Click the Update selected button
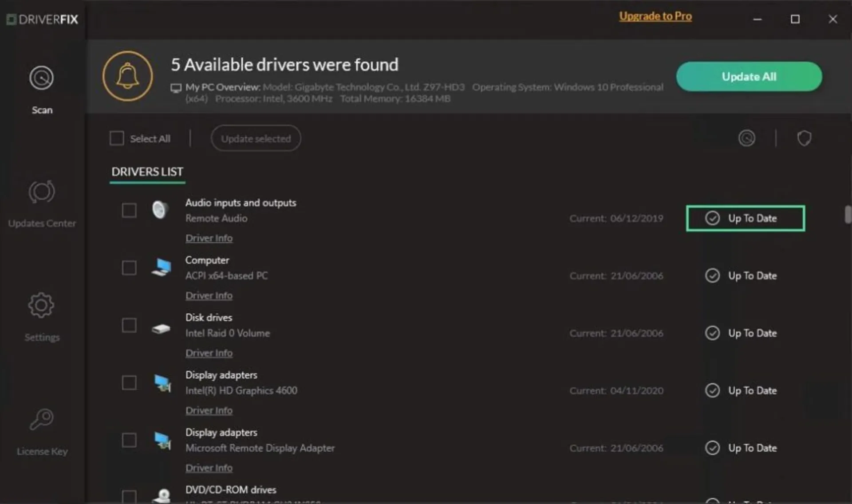The height and width of the screenshot is (504, 852). click(256, 138)
